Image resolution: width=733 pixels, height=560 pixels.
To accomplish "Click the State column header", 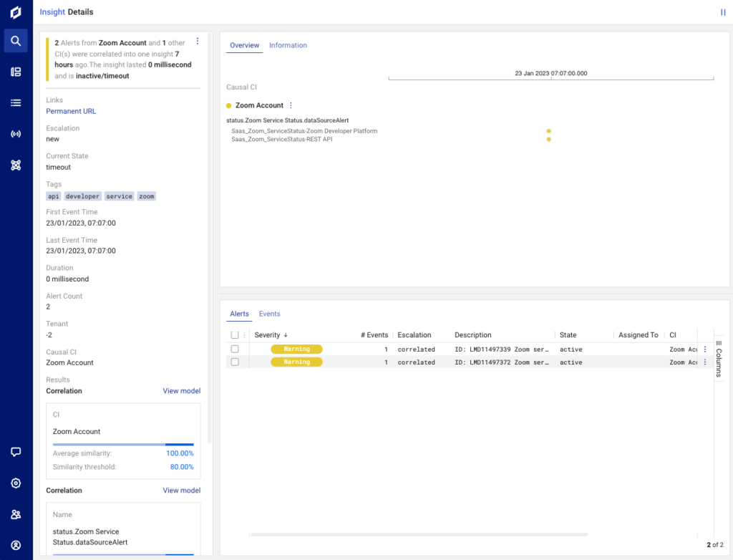I will pyautogui.click(x=568, y=335).
